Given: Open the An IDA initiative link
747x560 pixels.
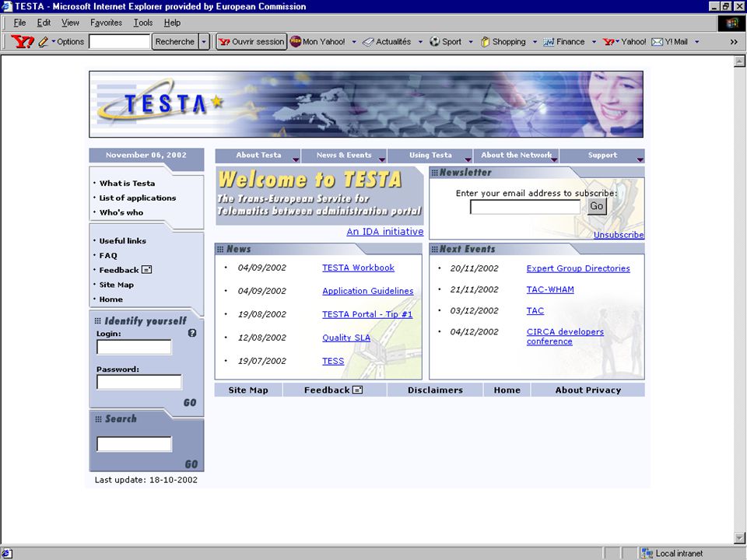Looking at the screenshot, I should [385, 232].
